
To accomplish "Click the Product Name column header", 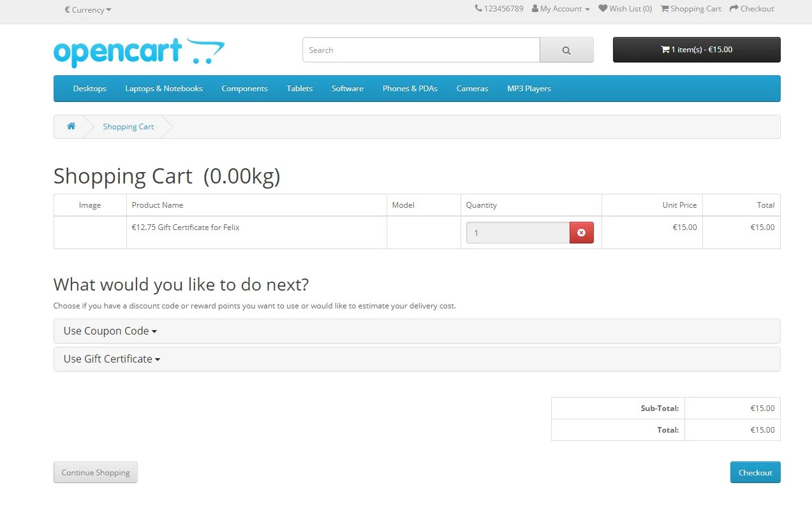I will point(158,205).
